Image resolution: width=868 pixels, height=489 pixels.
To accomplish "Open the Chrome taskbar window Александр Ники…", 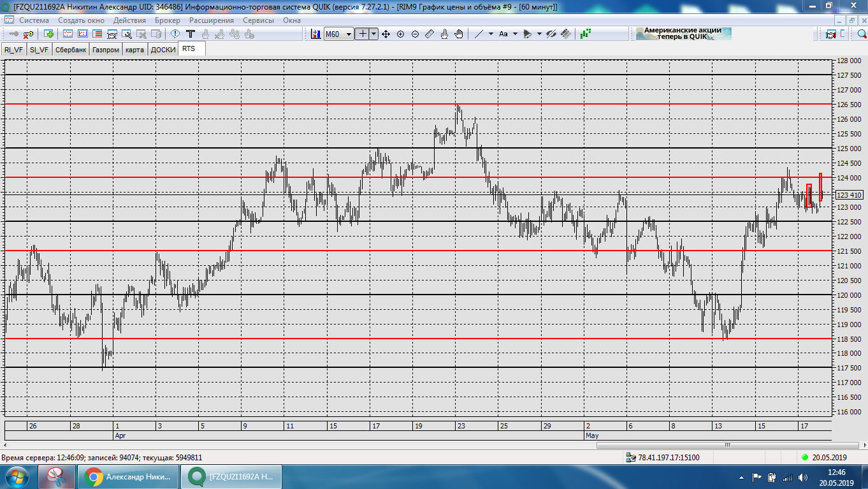I will coord(129,477).
